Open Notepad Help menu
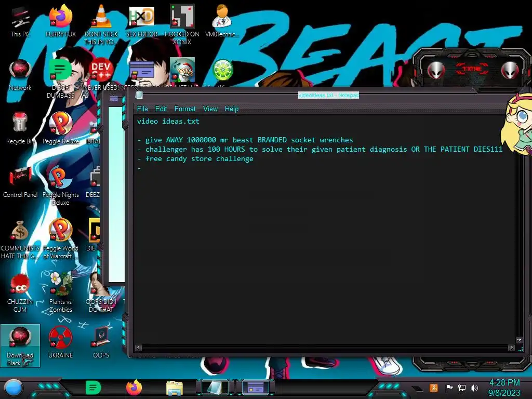This screenshot has height=399, width=532. [231, 109]
